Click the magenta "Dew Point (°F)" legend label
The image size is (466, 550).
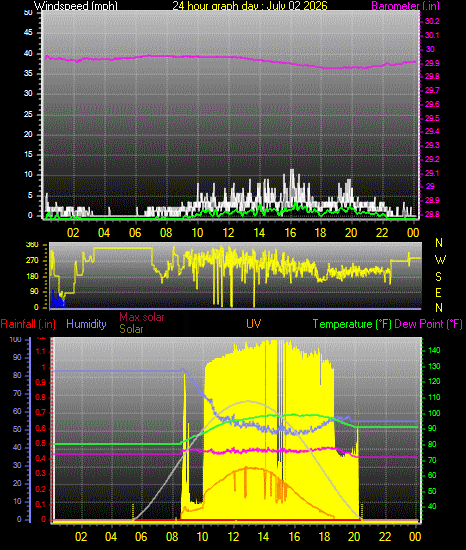point(428,324)
